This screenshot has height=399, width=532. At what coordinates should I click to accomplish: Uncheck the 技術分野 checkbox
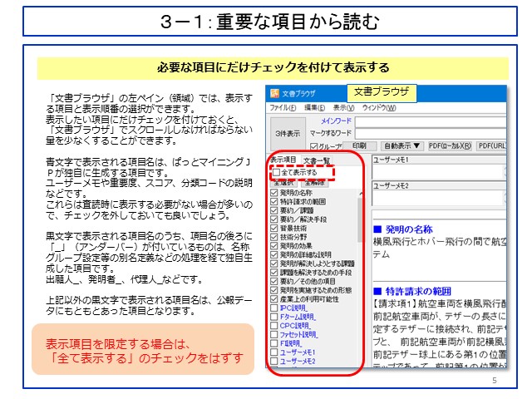(274, 237)
